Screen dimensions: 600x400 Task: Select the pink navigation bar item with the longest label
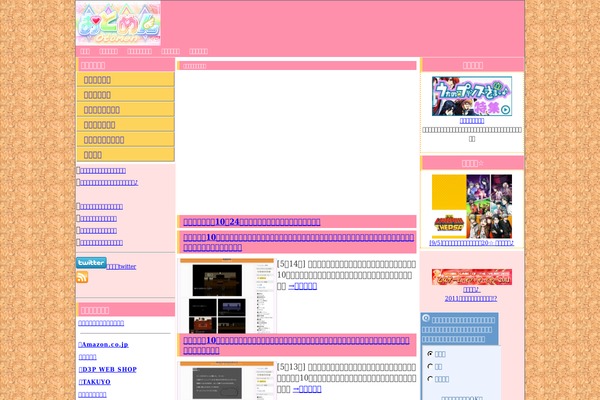pos(139,51)
